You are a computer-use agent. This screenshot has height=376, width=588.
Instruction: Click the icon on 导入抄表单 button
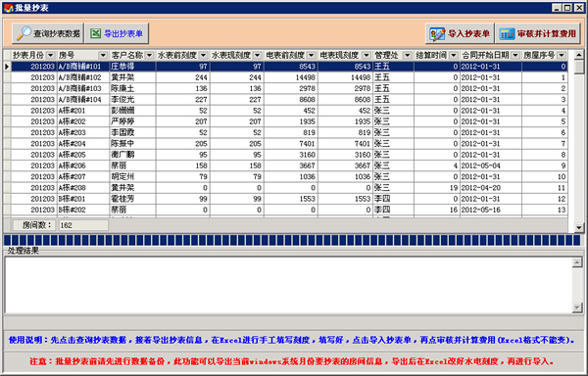point(437,33)
